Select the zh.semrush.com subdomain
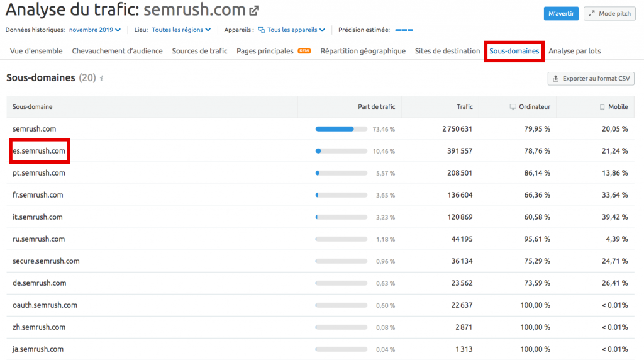The image size is (644, 360). [x=38, y=327]
